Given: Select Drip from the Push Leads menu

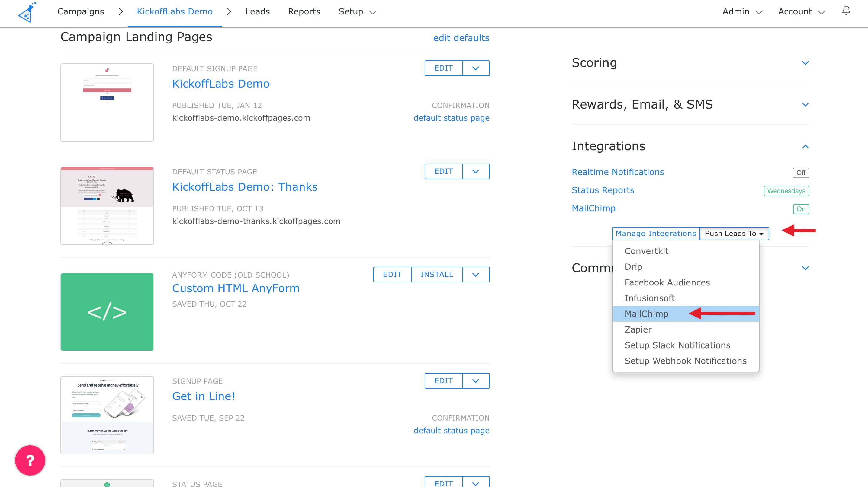Looking at the screenshot, I should (686, 266).
